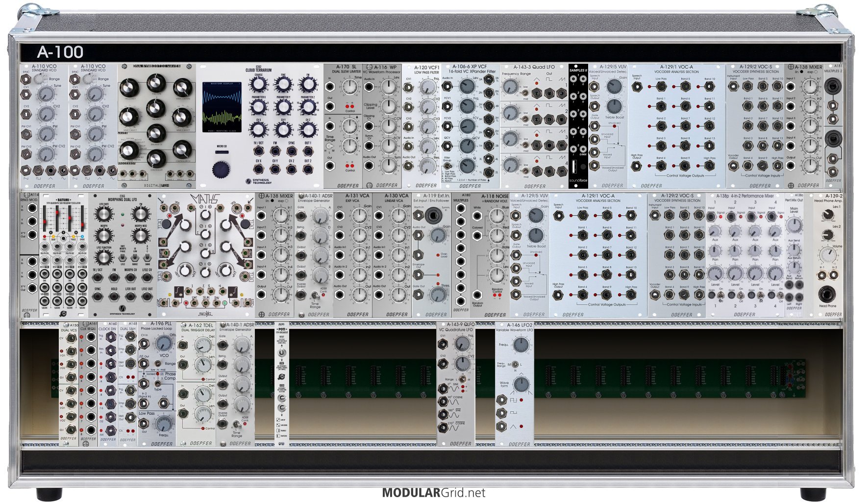Click the Wave form knob on A-146 LFO2
868x503 pixels.
coord(520,385)
